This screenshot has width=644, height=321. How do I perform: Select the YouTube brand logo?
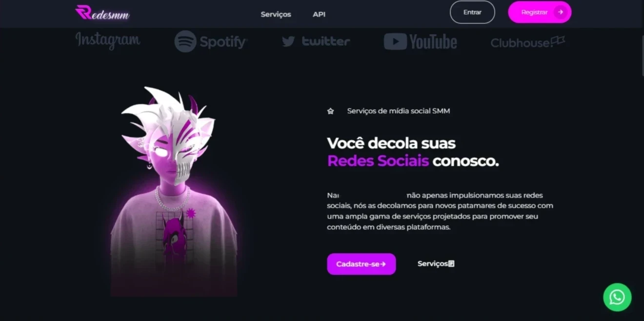421,41
